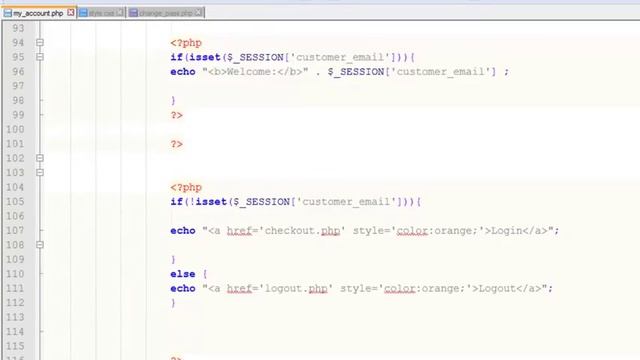
Task: Click the 'Welcome:' string on line 96
Action: pos(251,72)
